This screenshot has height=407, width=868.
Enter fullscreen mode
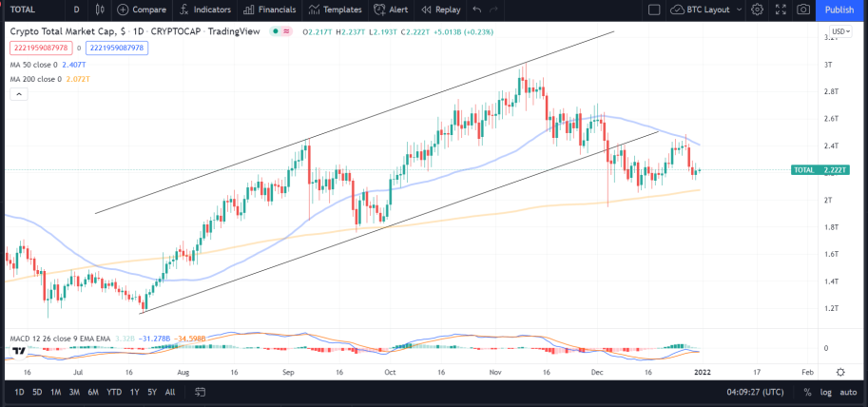(781, 10)
